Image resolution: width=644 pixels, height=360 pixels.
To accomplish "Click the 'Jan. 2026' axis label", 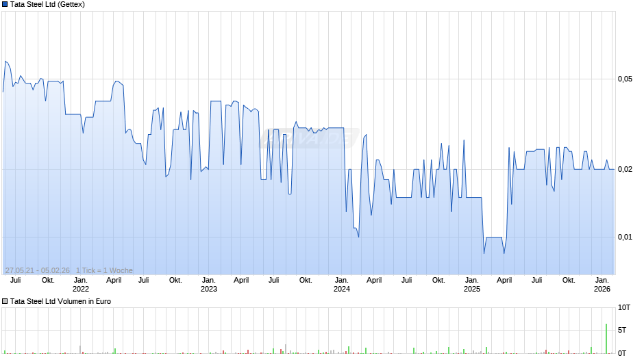I will pyautogui.click(x=602, y=285).
